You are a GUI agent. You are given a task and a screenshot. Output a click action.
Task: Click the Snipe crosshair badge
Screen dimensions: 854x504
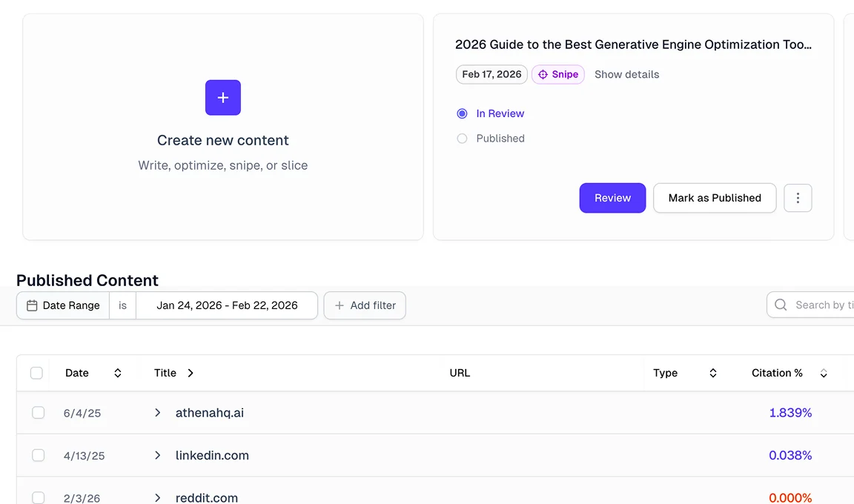click(x=558, y=74)
